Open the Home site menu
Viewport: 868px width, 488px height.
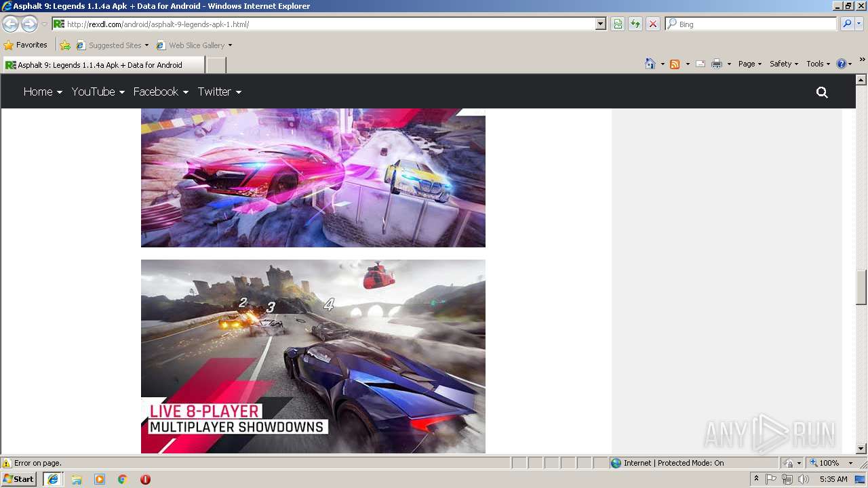point(43,91)
